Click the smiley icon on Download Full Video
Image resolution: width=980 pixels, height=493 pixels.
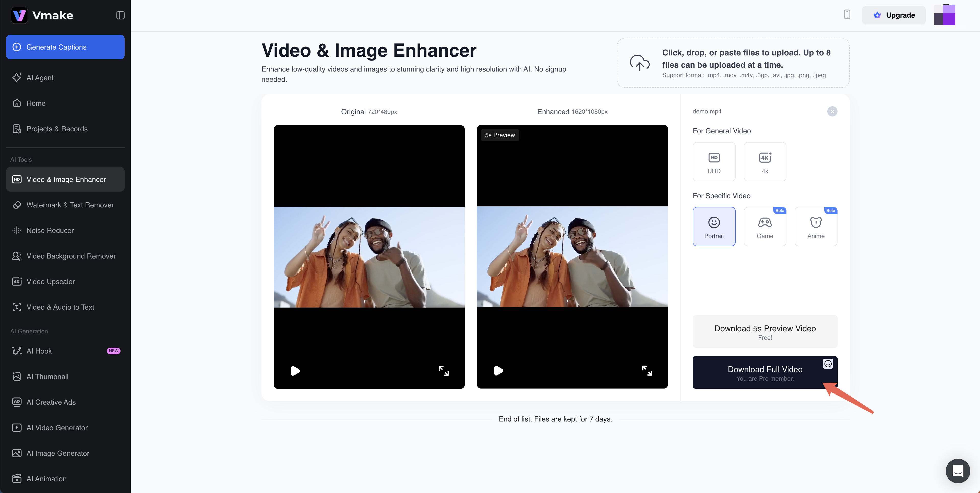(828, 363)
